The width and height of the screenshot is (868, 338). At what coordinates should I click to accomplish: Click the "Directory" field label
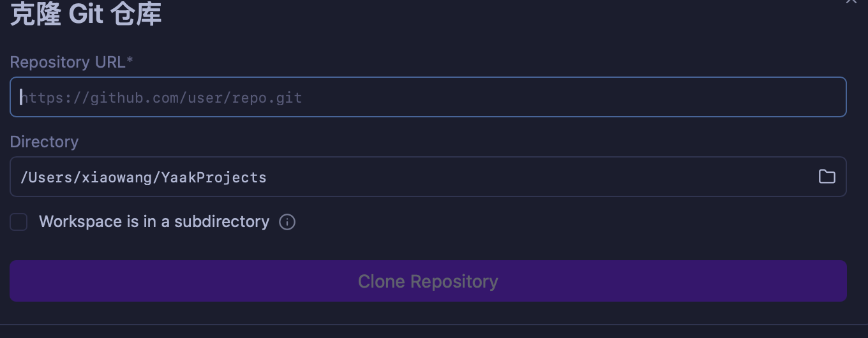pos(44,142)
